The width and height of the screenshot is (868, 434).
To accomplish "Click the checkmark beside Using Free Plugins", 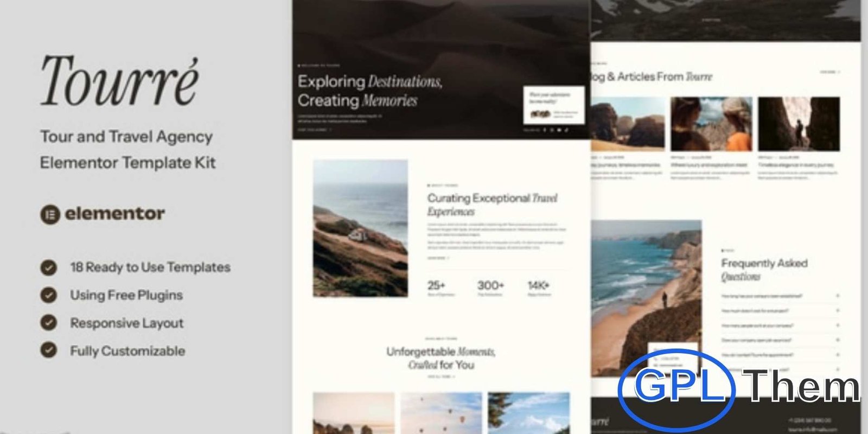I will (49, 295).
